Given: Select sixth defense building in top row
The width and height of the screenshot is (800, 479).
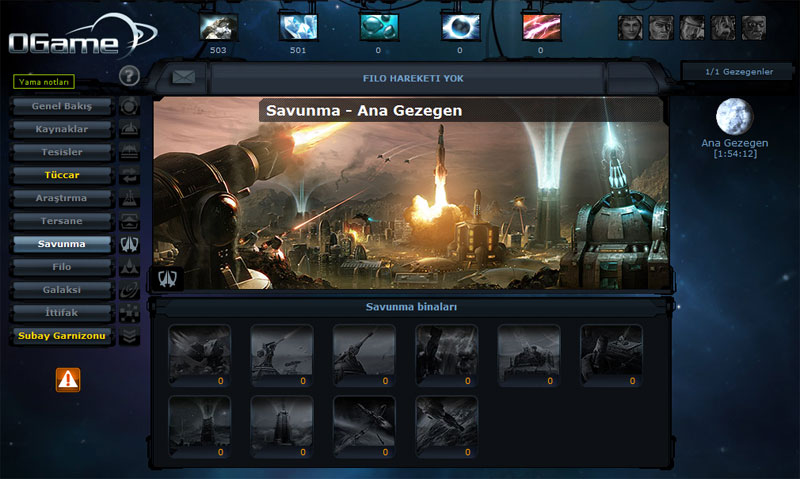Looking at the screenshot, I should click(611, 356).
